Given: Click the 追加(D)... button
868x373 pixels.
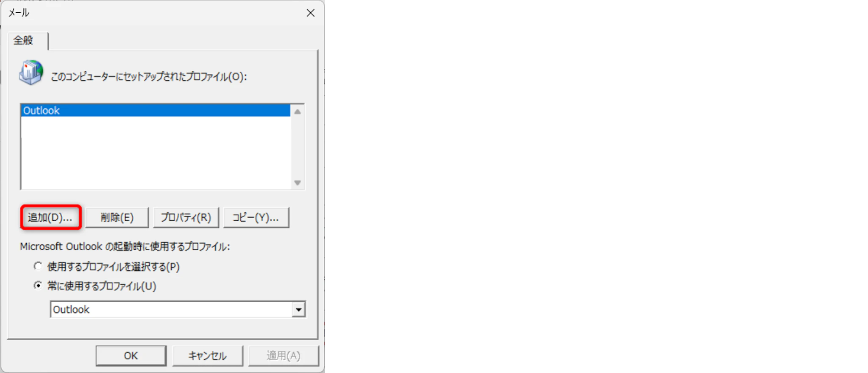Looking at the screenshot, I should coord(50,217).
